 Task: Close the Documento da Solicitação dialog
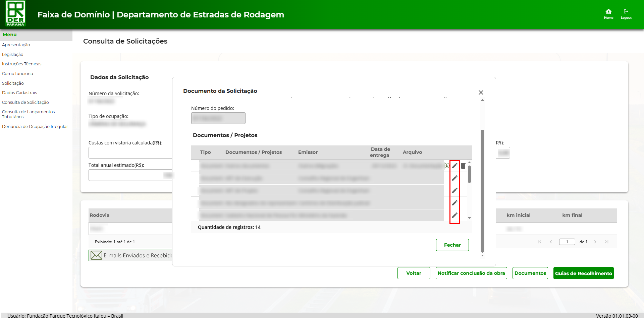coord(481,92)
